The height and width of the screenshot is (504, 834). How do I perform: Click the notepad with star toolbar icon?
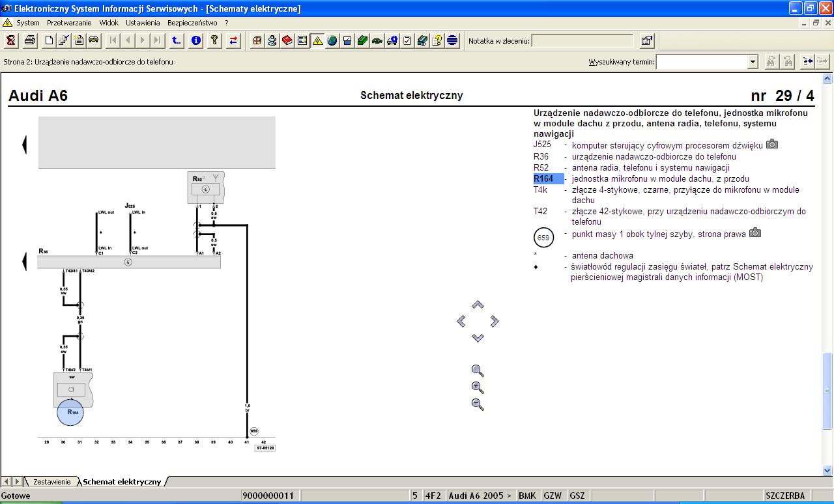[79, 40]
